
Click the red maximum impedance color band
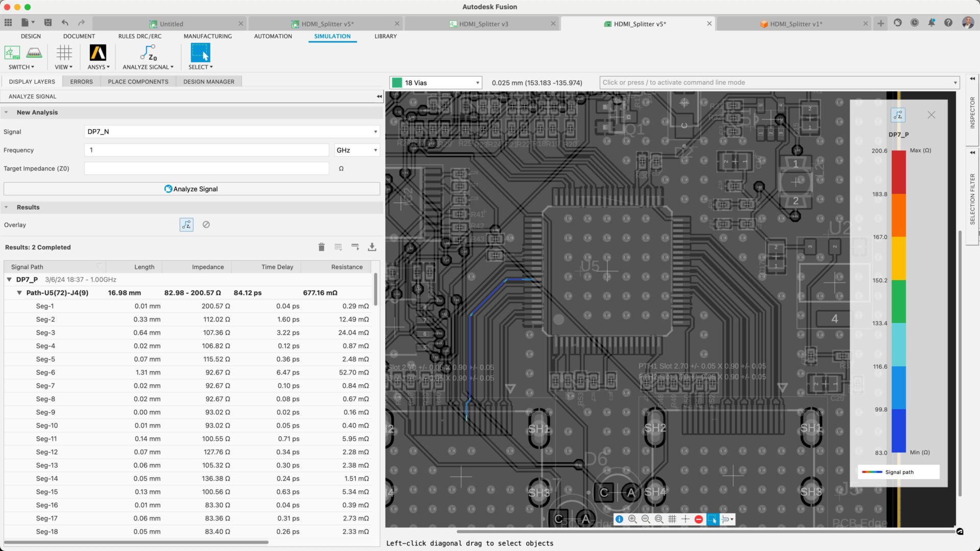[898, 172]
